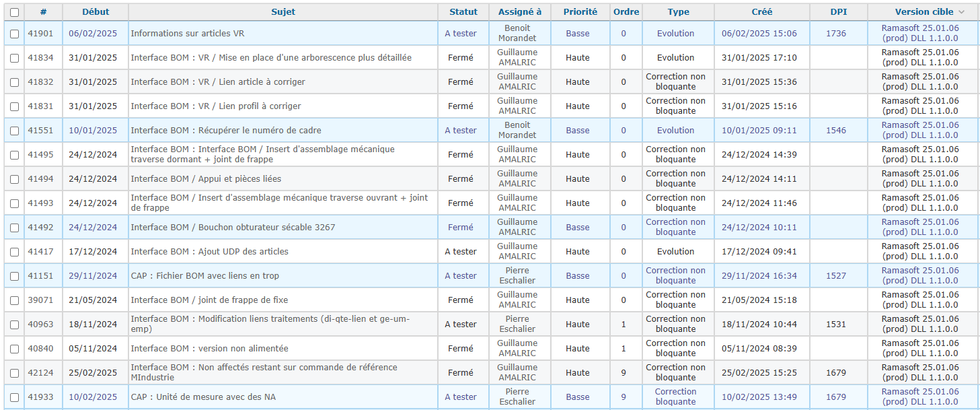The height and width of the screenshot is (410, 980).
Task: Check the box for issue 41901
Action: point(14,34)
